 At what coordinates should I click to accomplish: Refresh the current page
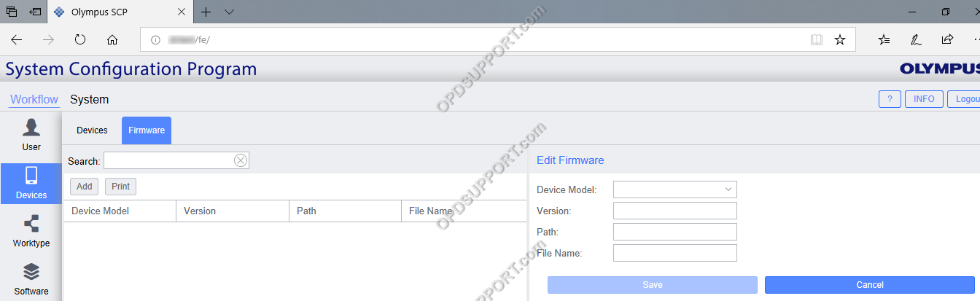(80, 40)
